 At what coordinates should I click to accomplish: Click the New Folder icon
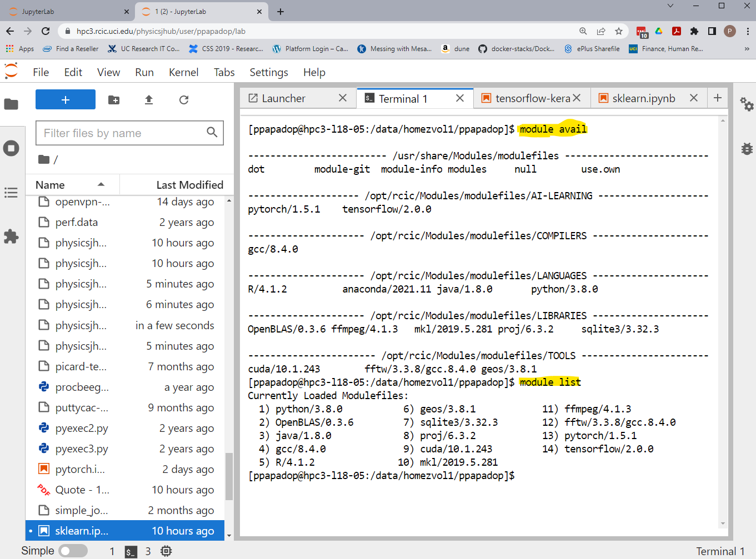[x=114, y=100]
